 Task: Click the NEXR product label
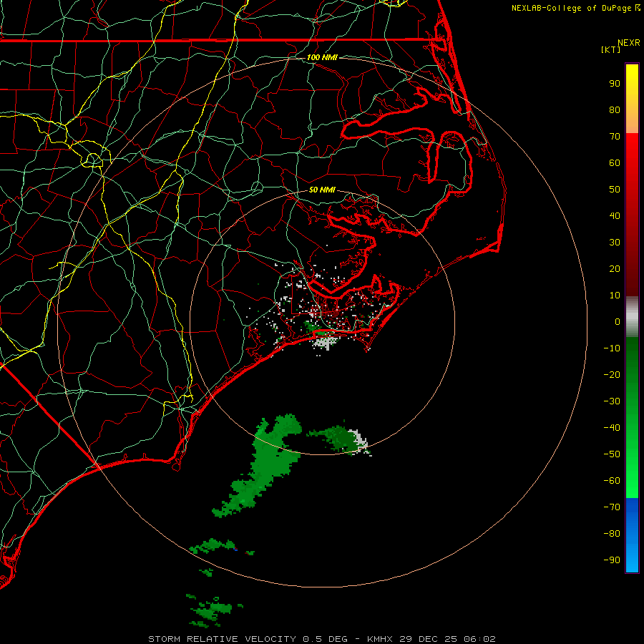[x=629, y=43]
